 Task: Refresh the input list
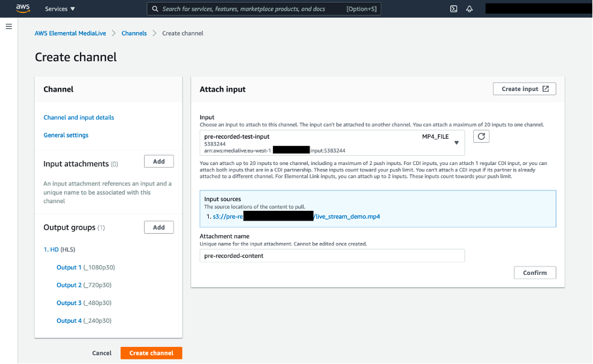(x=482, y=136)
